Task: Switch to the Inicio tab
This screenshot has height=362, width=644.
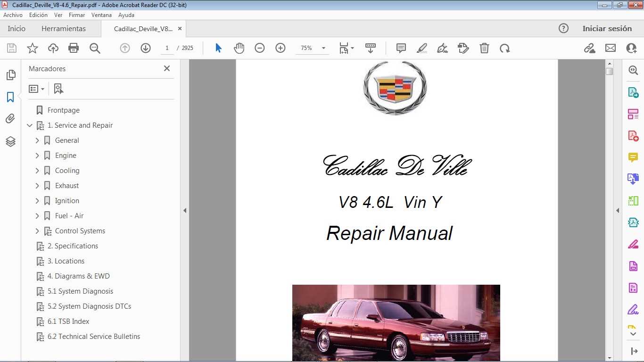Action: pos(17,28)
